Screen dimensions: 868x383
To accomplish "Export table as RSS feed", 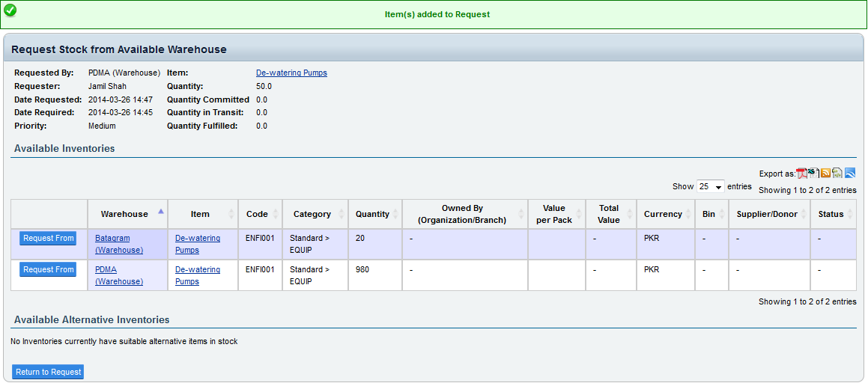I will point(825,174).
